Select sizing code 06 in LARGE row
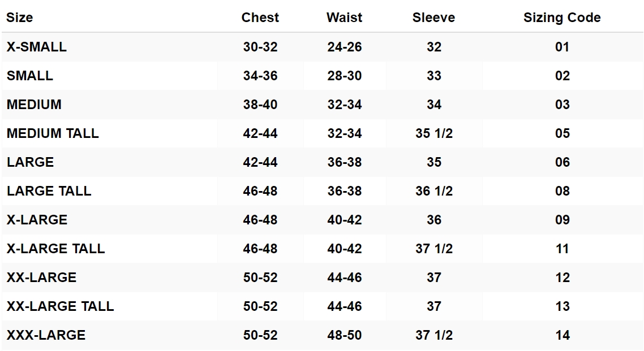 point(562,162)
